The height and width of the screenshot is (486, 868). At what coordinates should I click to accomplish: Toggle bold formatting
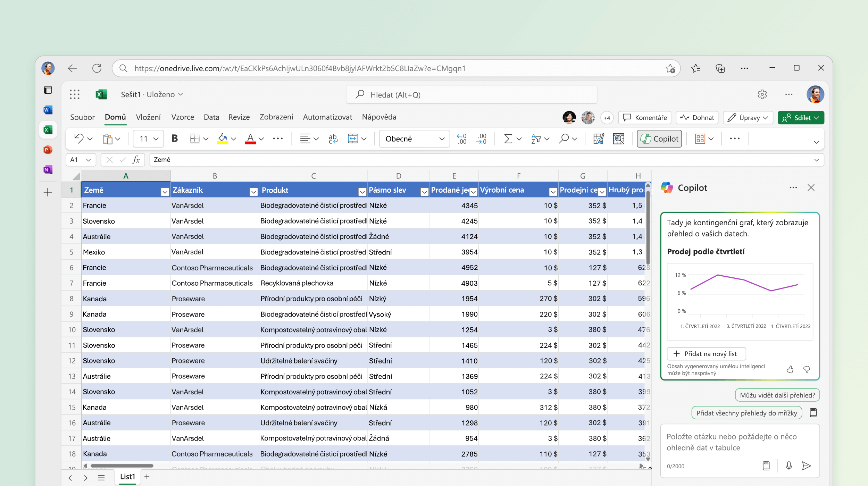pyautogui.click(x=175, y=139)
